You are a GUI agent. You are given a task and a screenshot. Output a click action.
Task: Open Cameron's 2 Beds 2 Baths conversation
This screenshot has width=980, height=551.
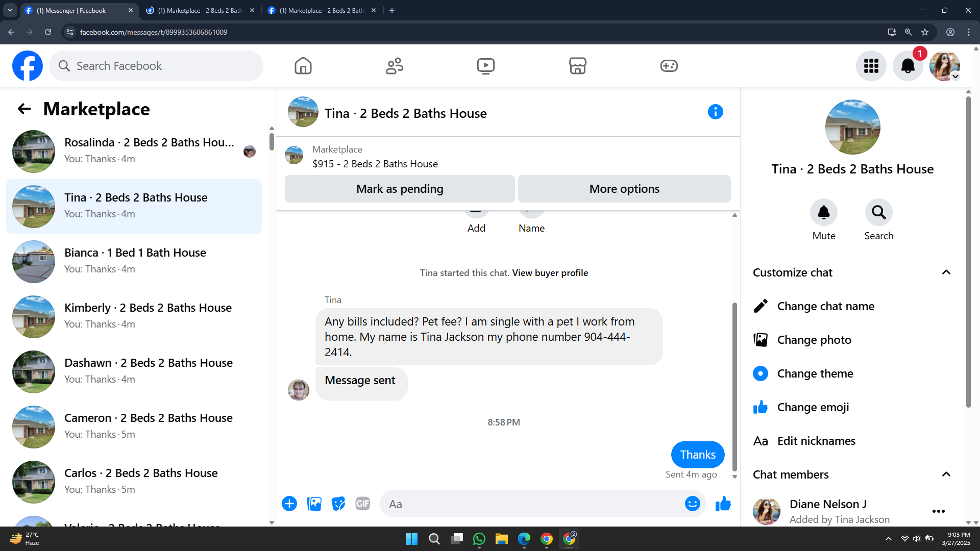coord(134,427)
